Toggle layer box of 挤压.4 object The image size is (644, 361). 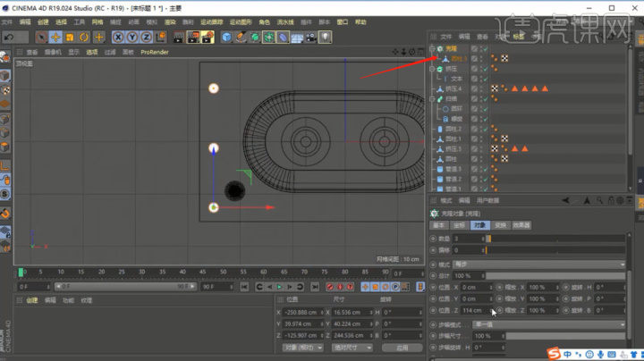click(475, 88)
